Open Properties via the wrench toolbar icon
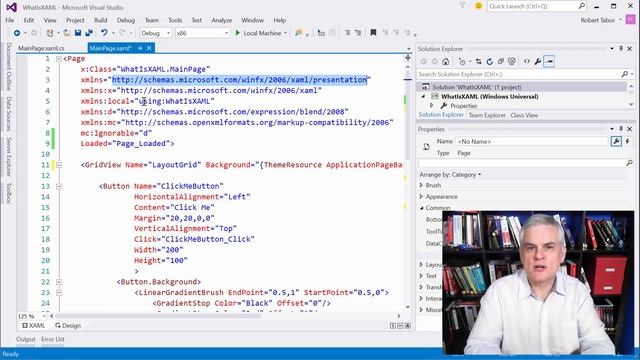This screenshot has height=360, width=640. coord(538,62)
